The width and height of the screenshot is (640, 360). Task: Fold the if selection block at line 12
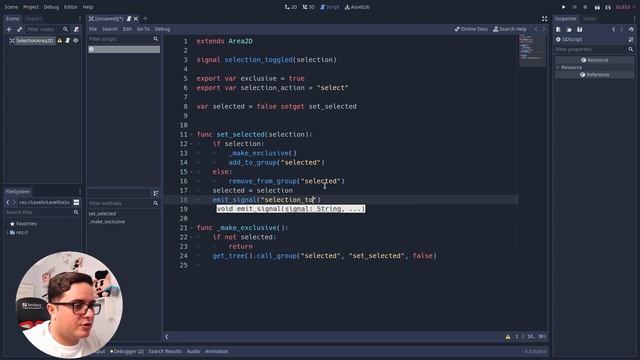[191, 144]
